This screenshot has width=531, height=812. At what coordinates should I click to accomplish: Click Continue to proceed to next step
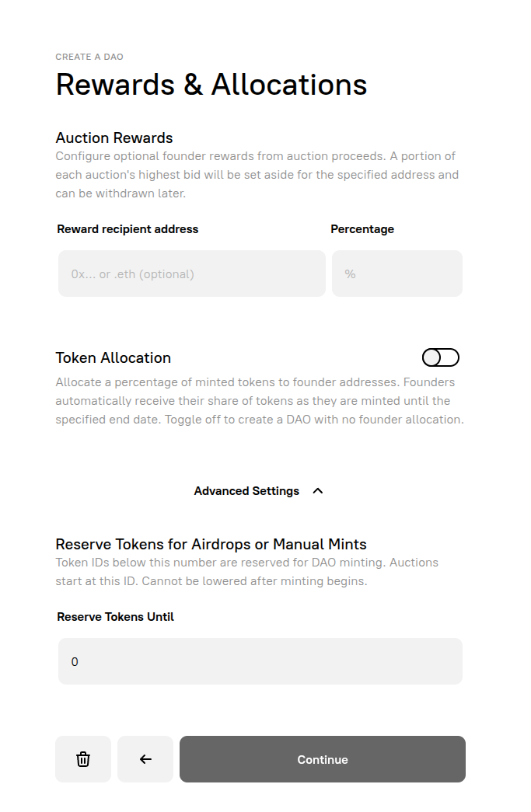click(x=322, y=759)
